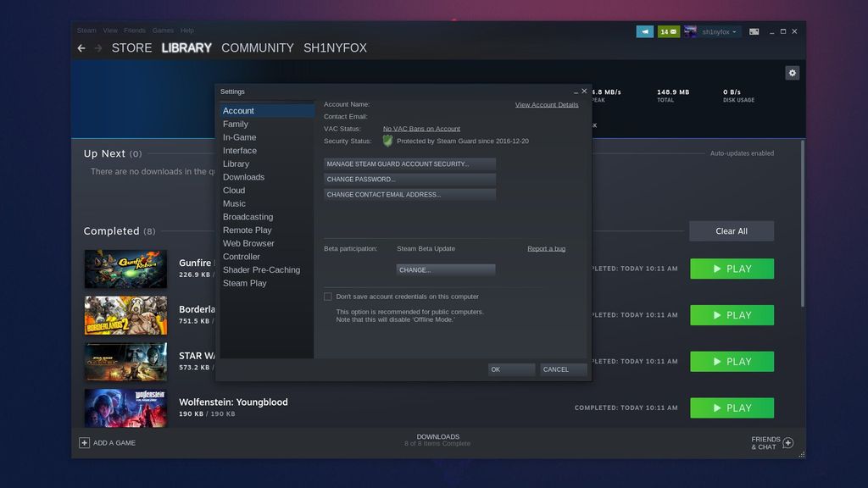Click the green Steam Guard shield icon

tap(387, 141)
